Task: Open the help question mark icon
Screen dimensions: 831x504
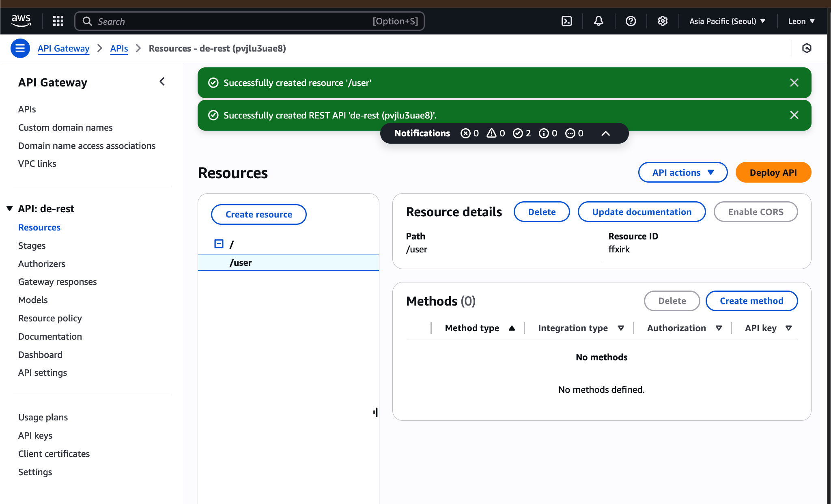Action: point(631,21)
